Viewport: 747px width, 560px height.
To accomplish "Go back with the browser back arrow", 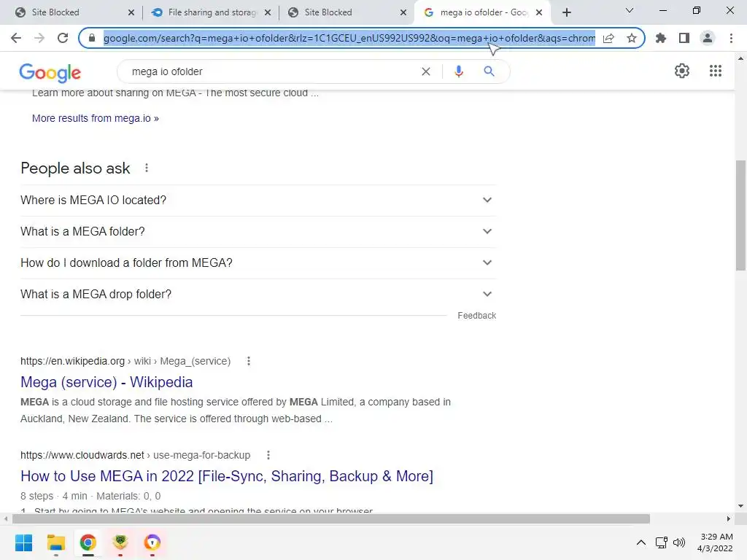I will [16, 38].
